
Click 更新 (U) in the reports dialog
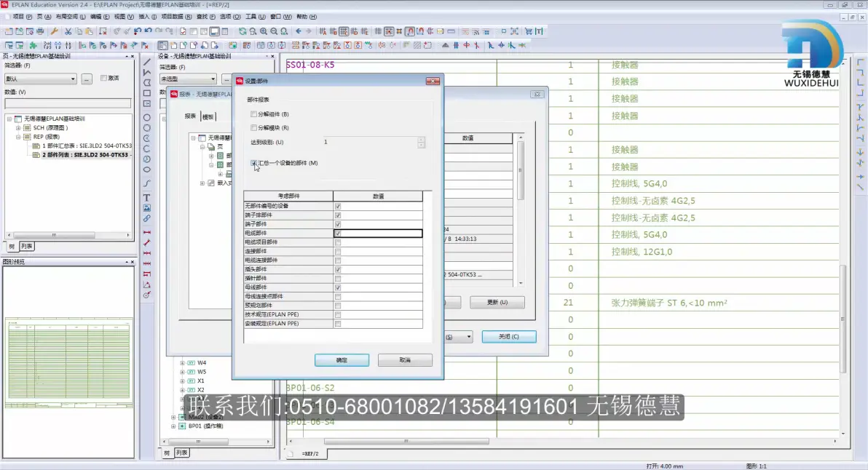pos(497,303)
